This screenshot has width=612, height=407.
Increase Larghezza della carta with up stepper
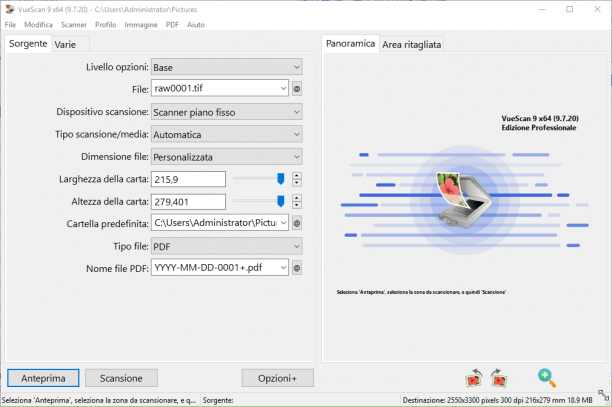[x=297, y=176]
